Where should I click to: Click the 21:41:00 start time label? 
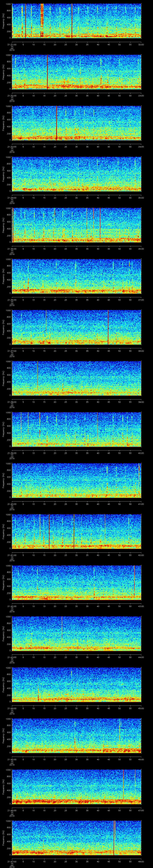(12, 555)
